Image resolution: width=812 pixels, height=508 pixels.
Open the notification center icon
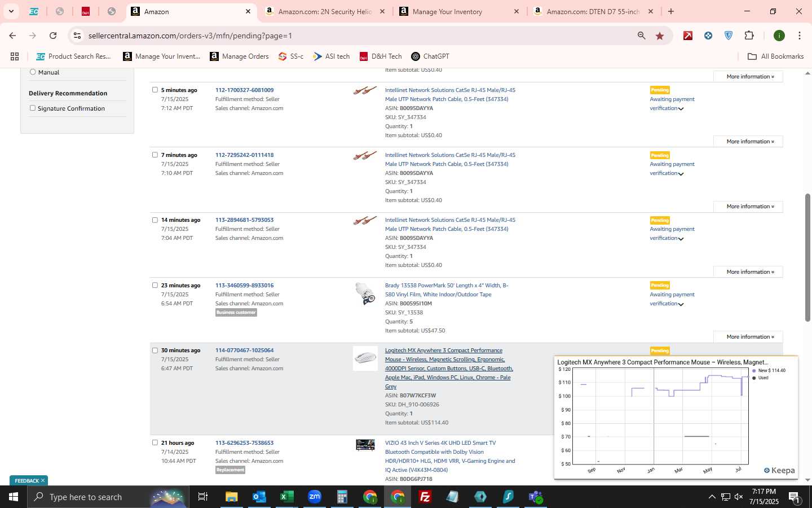(x=794, y=497)
